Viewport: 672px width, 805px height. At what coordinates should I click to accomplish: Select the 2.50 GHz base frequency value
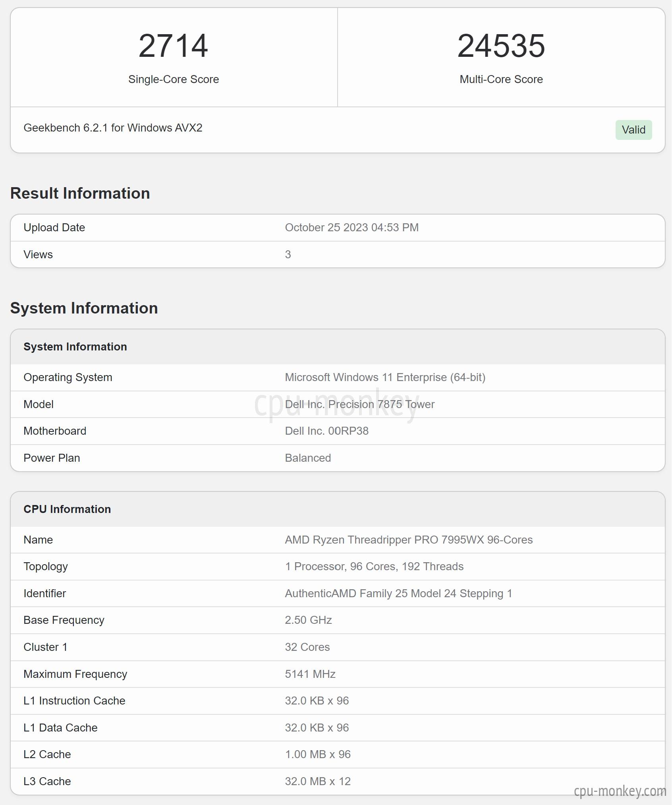pos(308,620)
